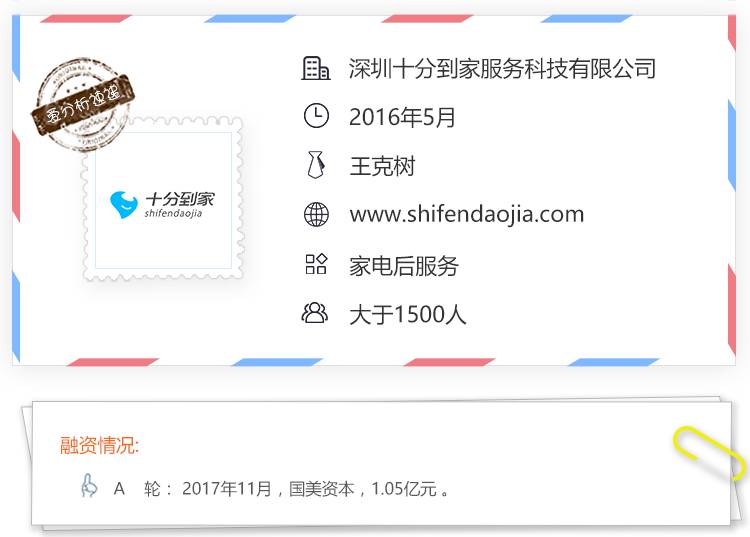This screenshot has height=537, width=750.
Task: Click the A轮 funding round details line
Action: point(281,489)
